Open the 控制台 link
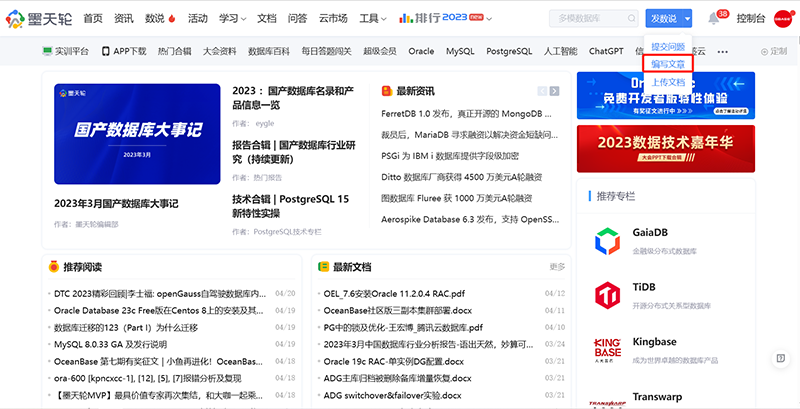 [751, 19]
